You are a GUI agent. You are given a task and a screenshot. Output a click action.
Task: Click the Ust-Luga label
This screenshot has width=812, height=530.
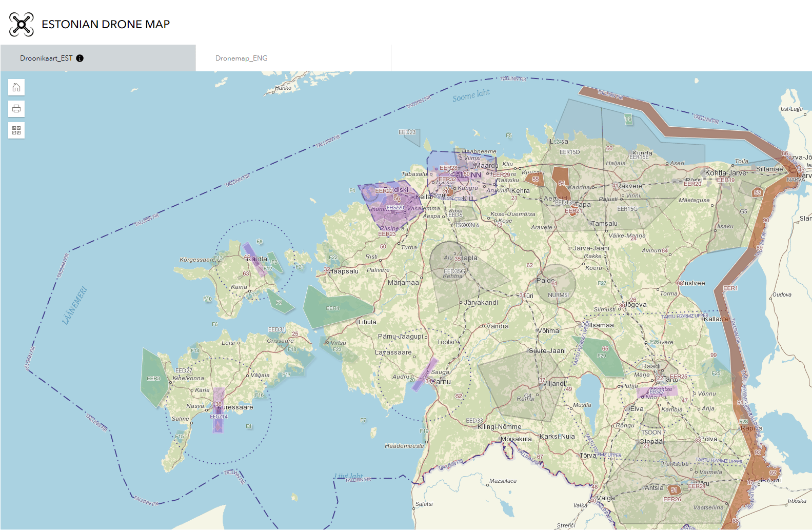pyautogui.click(x=791, y=109)
